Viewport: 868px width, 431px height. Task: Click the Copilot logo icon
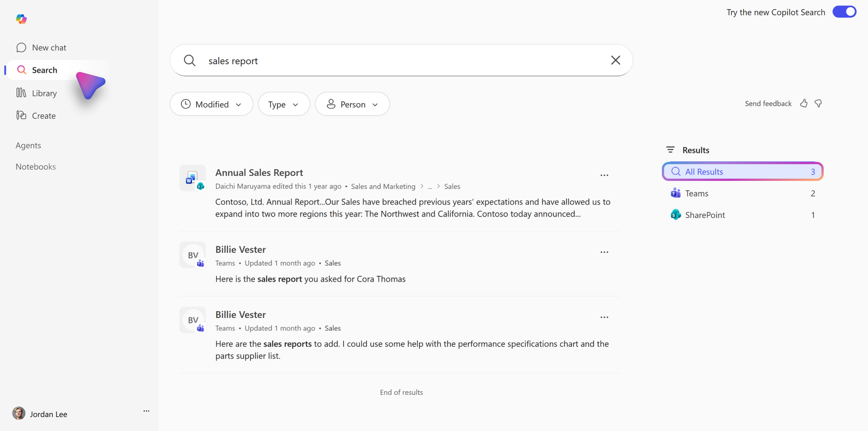21,19
